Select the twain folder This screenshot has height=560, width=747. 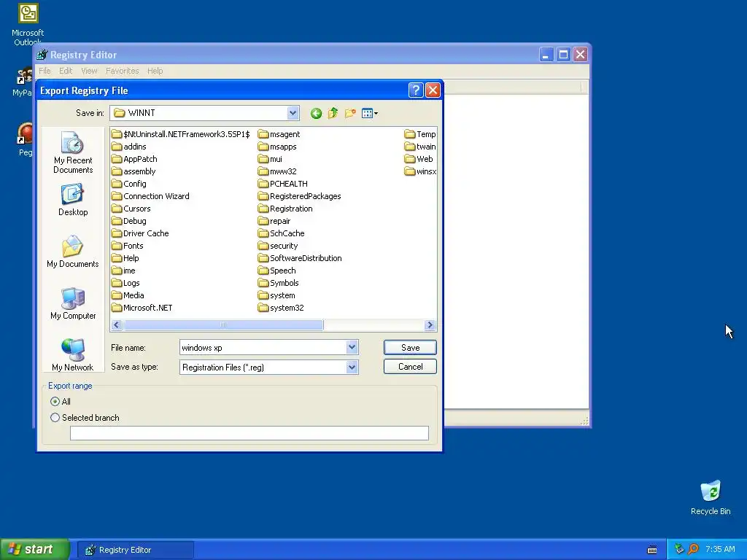(420, 147)
